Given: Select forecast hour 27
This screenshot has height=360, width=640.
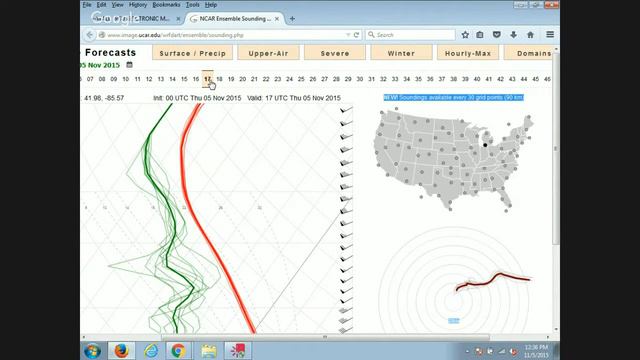Looking at the screenshot, I should tap(324, 79).
